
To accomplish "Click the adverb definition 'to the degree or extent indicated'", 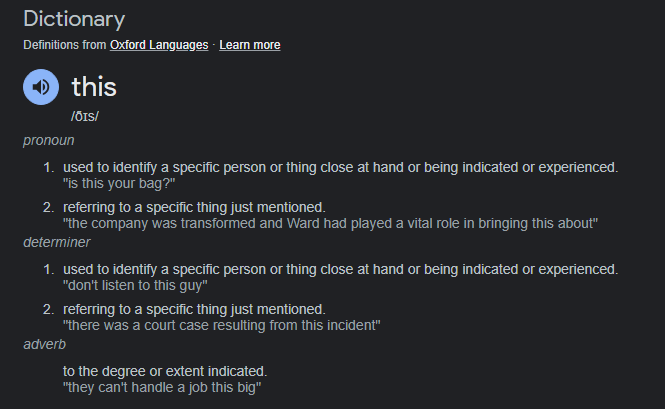I will tap(165, 371).
